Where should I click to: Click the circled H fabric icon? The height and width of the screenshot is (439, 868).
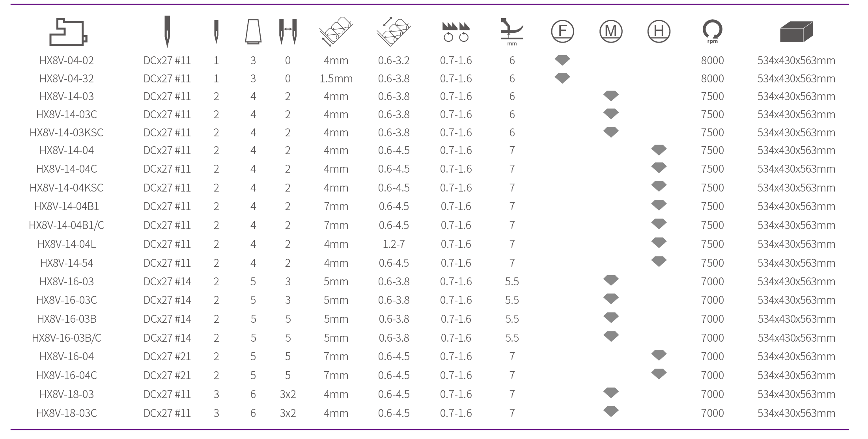(x=659, y=31)
